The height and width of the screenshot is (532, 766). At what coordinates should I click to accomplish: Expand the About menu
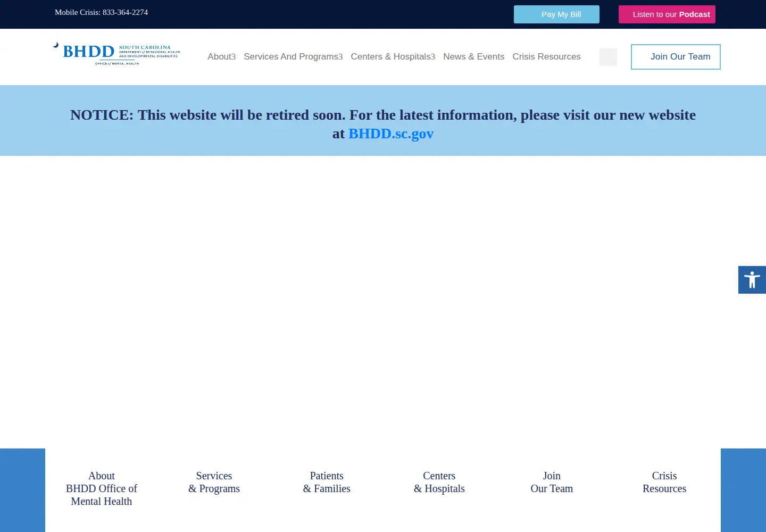point(221,56)
